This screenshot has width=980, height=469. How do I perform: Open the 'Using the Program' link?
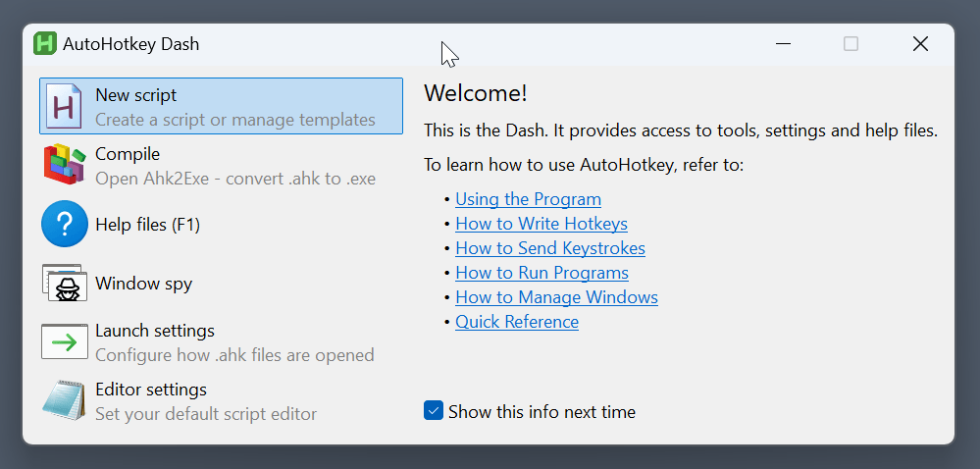pos(528,199)
